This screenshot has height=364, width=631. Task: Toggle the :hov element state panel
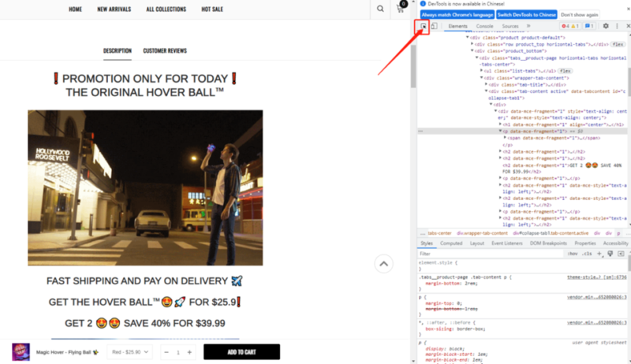pos(572,254)
